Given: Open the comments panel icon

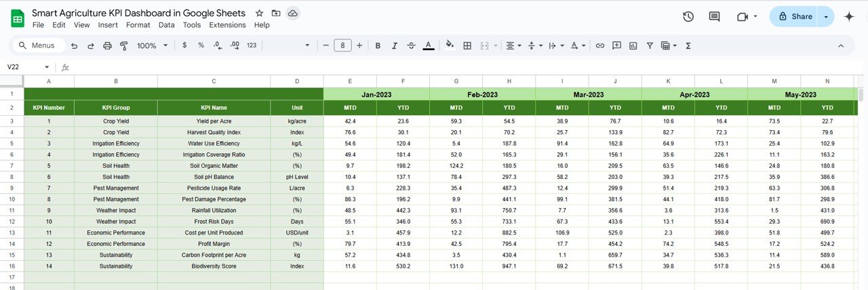Looking at the screenshot, I should click(x=714, y=17).
